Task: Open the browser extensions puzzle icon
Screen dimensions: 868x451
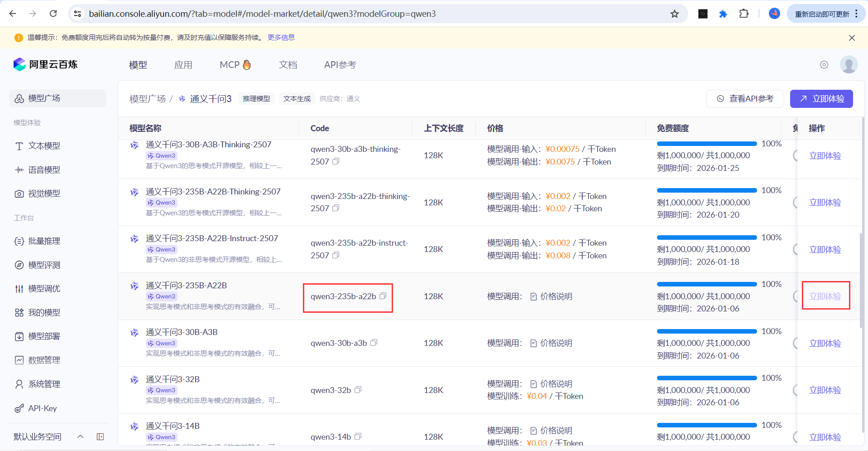Action: click(x=743, y=14)
